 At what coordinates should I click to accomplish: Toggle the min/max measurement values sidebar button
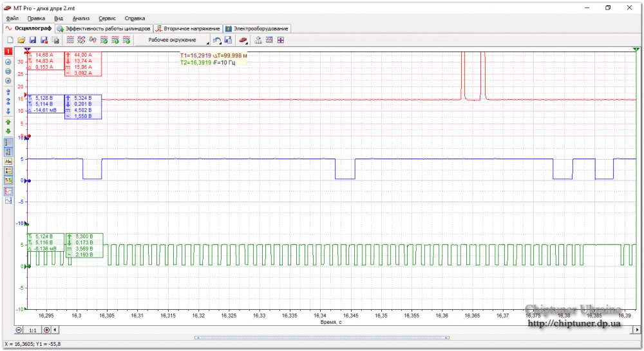click(8, 171)
